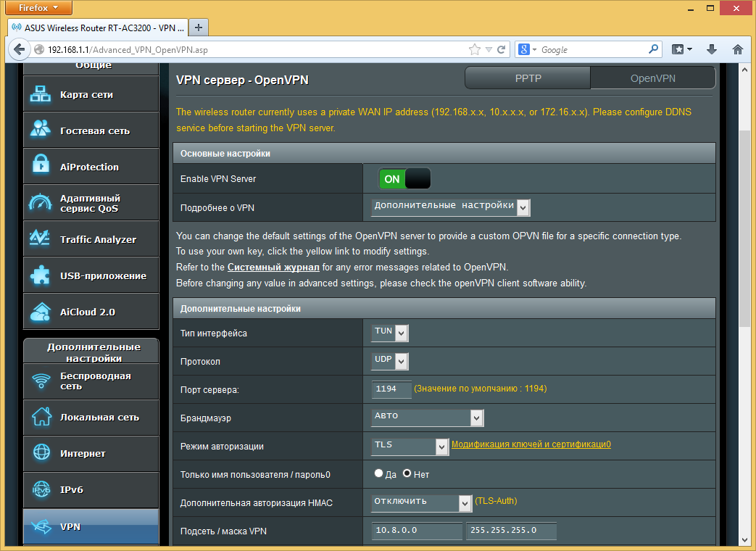756x551 pixels.
Task: Click the page vertical scrollbar thumb
Action: (744, 229)
